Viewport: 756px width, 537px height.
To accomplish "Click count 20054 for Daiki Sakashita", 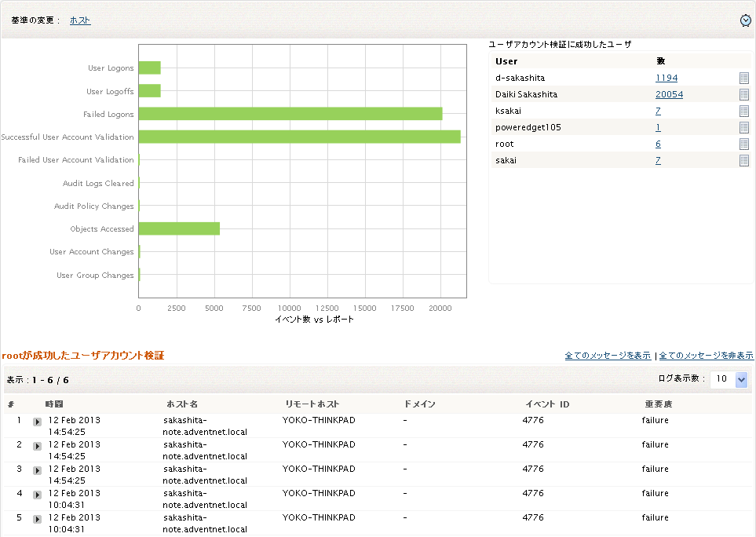I will point(669,95).
